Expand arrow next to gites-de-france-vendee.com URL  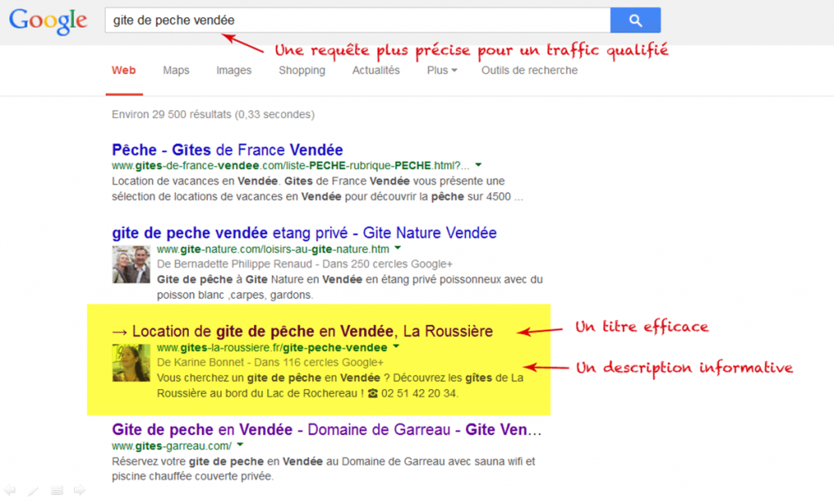(x=478, y=165)
